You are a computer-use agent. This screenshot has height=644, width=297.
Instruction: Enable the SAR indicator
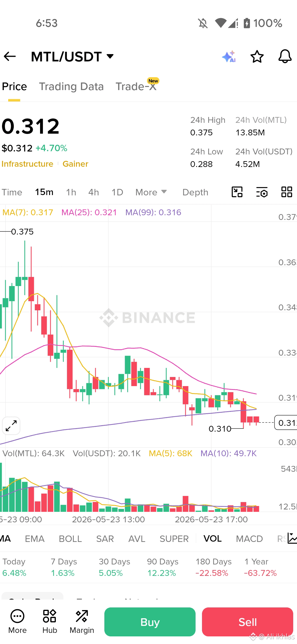(x=105, y=539)
